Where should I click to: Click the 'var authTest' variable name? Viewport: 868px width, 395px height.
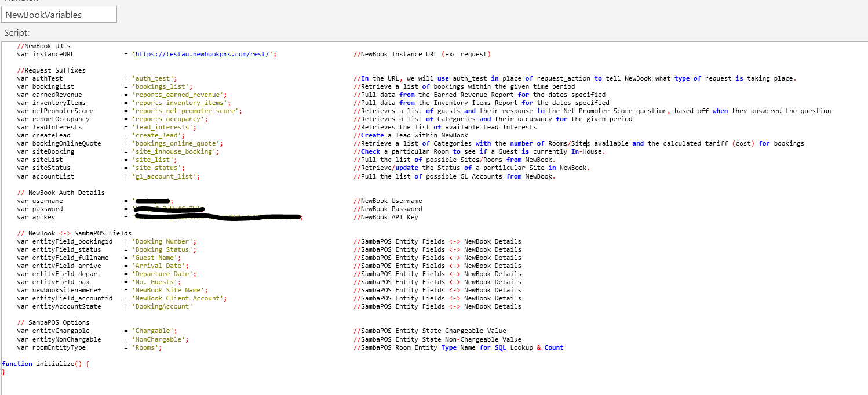click(40, 78)
